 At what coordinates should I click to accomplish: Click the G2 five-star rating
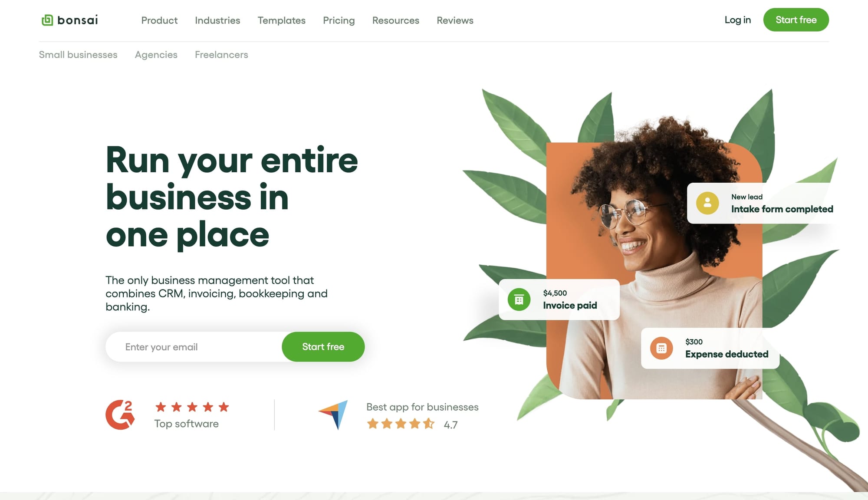click(192, 407)
